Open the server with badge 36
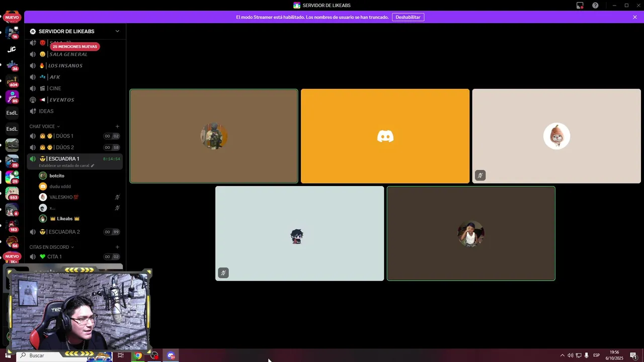644x362 pixels. [12, 65]
